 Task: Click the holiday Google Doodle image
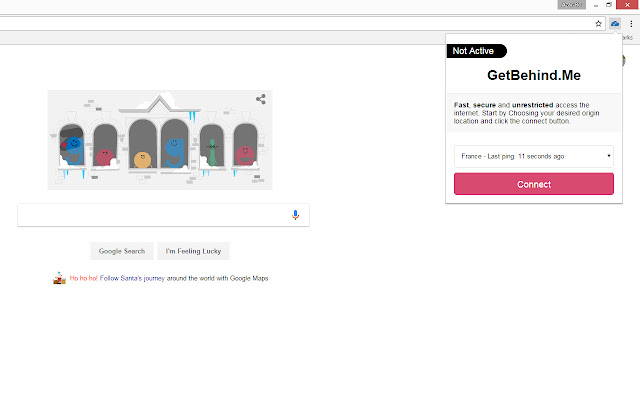click(x=159, y=140)
